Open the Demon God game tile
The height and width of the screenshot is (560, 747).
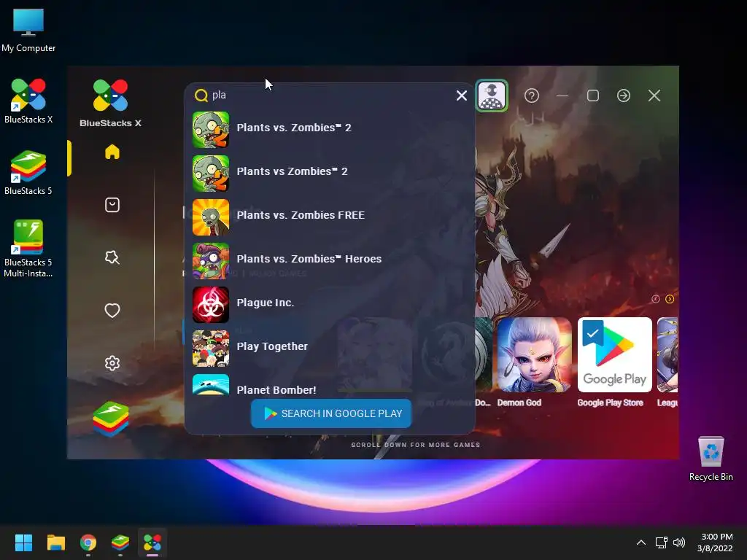pyautogui.click(x=535, y=355)
